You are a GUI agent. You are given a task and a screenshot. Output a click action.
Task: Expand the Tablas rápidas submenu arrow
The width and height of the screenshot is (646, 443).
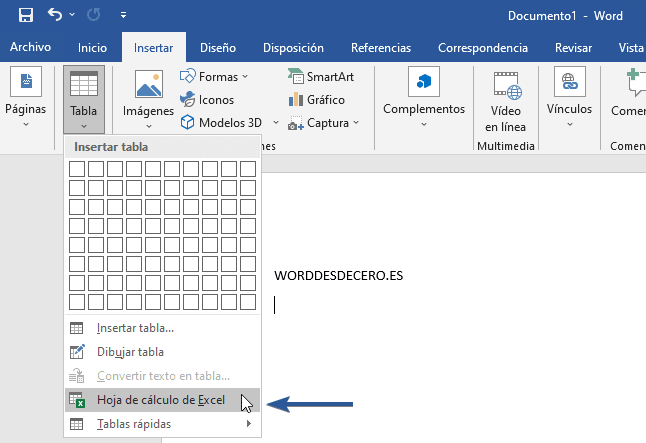248,424
